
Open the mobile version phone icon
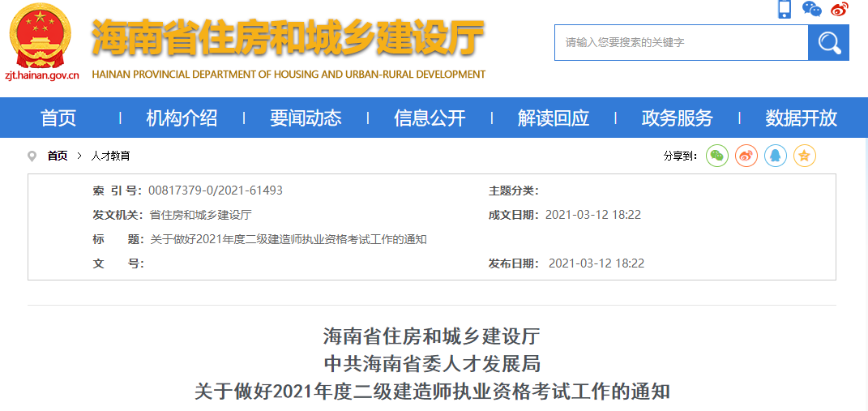pos(784,10)
